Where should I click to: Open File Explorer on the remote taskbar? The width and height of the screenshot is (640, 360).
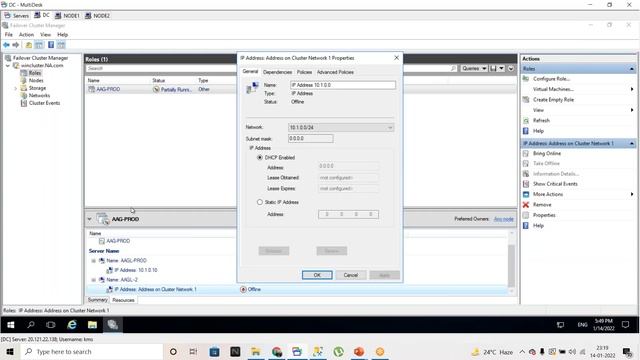click(92, 325)
